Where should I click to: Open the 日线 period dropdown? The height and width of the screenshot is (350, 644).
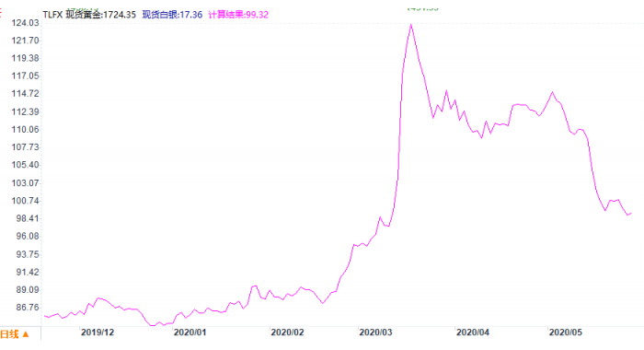pos(15,334)
